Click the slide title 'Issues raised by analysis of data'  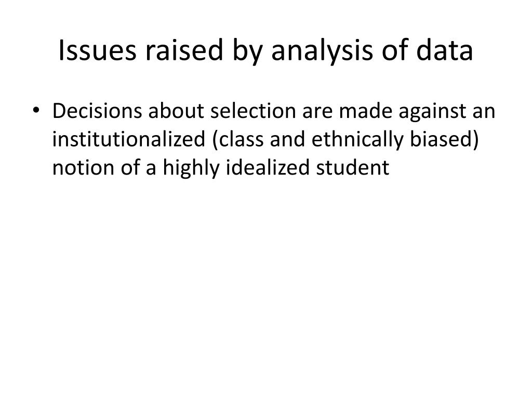[x=265, y=51]
